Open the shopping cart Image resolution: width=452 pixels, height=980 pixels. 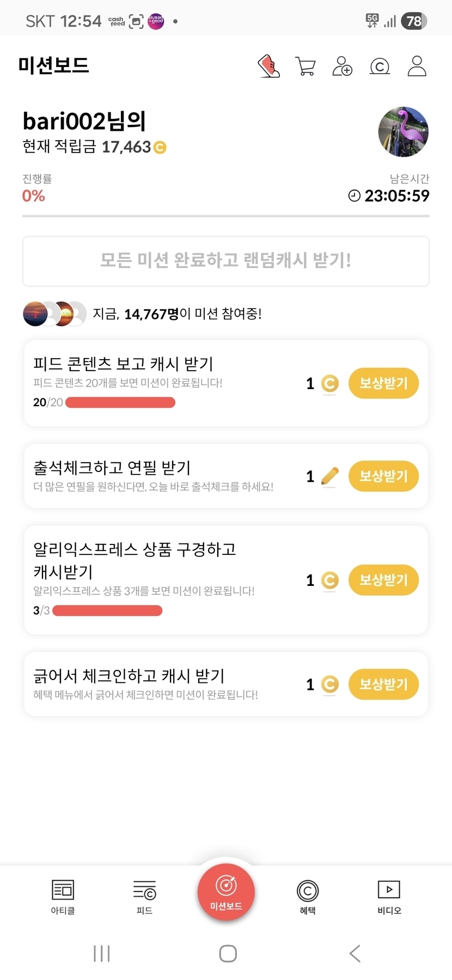(x=305, y=66)
